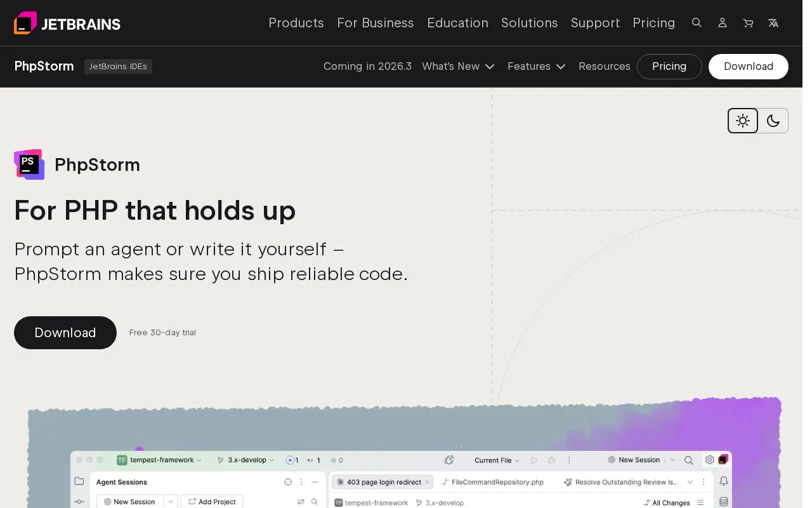Screen dimensions: 812x508
Task: Open the Education menu
Action: [x=457, y=23]
